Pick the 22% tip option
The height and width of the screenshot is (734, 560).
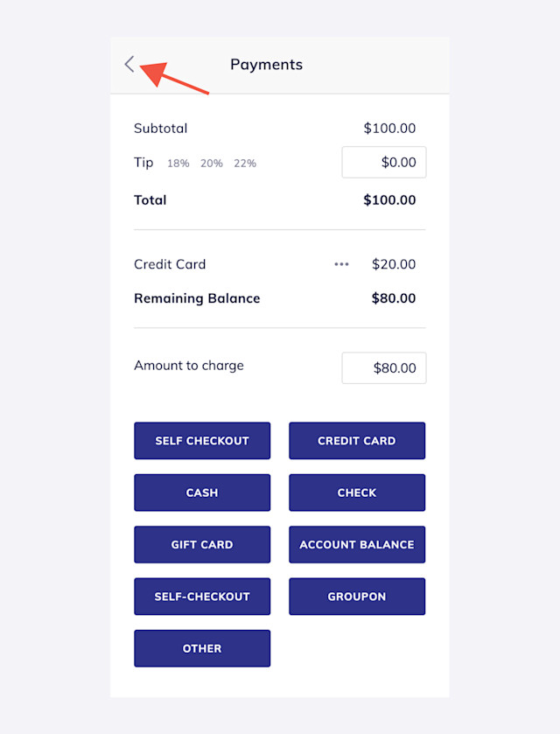pyautogui.click(x=245, y=164)
